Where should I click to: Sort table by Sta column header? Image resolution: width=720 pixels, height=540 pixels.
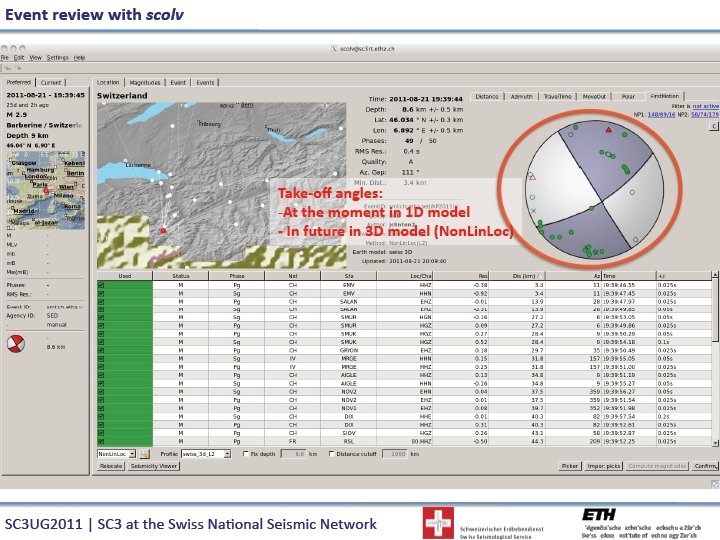[x=349, y=276]
